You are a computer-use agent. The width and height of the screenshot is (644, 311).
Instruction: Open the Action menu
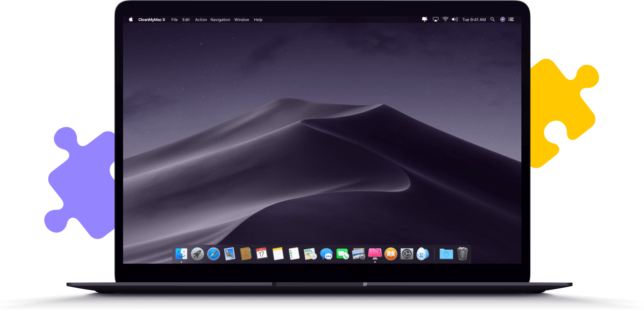[x=201, y=20]
